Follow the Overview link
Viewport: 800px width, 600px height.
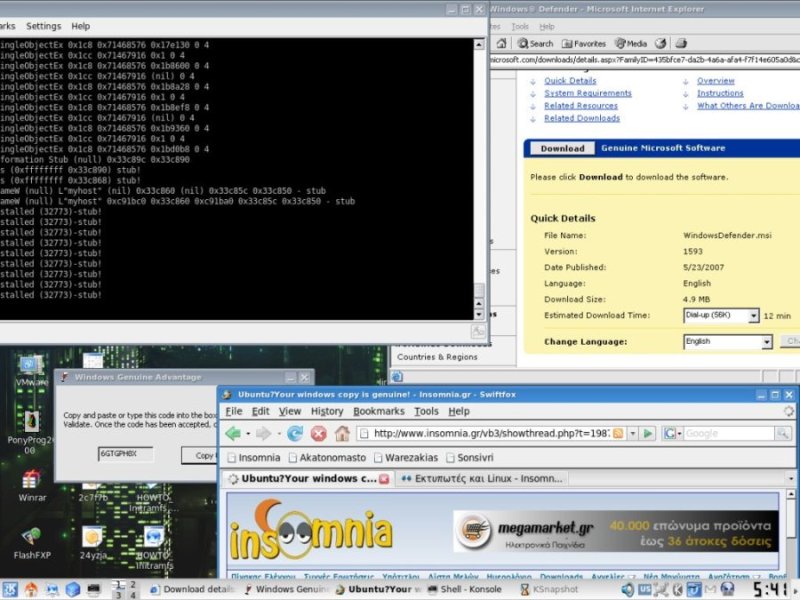coord(716,81)
